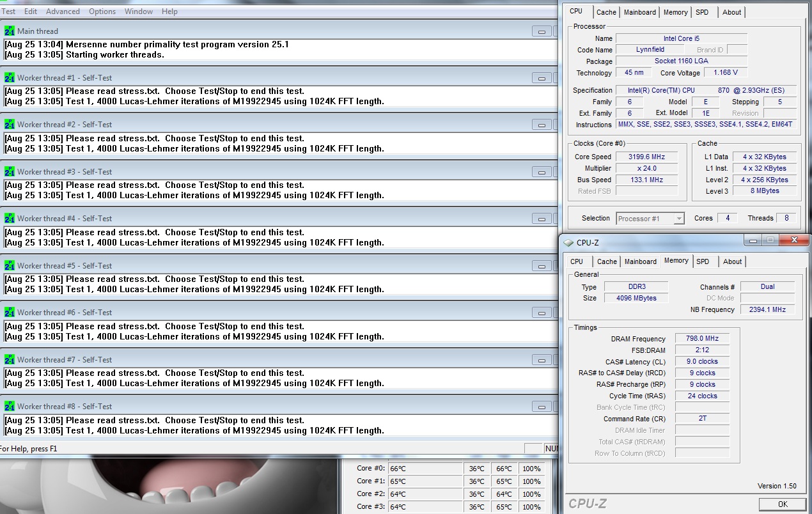The image size is (812, 514).
Task: Click the Instructions list field in CPU-Z
Action: (707, 125)
